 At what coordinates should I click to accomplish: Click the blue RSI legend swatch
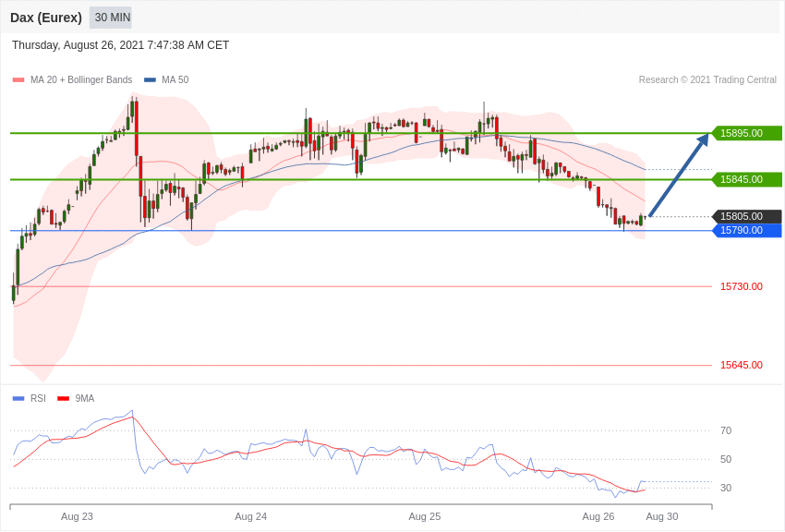coord(18,399)
